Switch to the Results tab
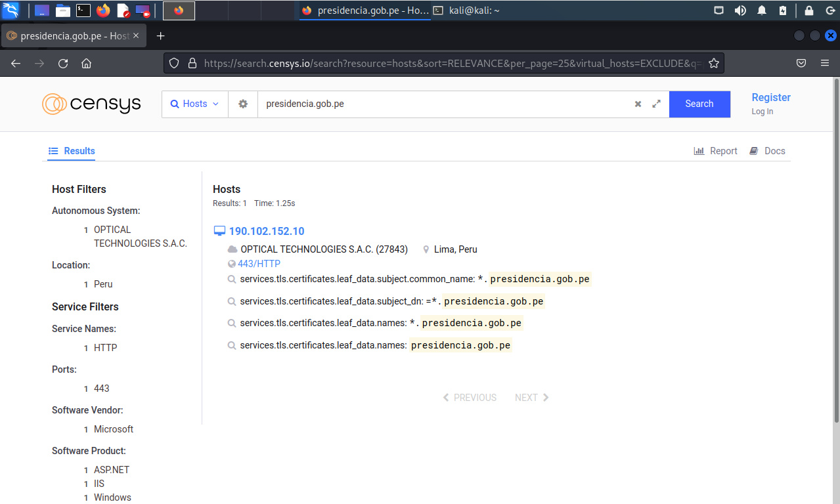The width and height of the screenshot is (840, 504). coord(72,151)
